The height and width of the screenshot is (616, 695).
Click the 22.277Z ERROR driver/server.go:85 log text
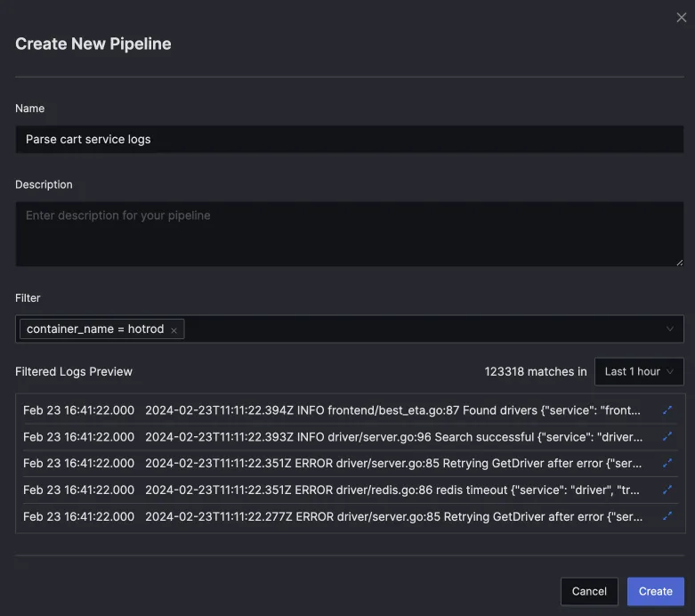[393, 516]
